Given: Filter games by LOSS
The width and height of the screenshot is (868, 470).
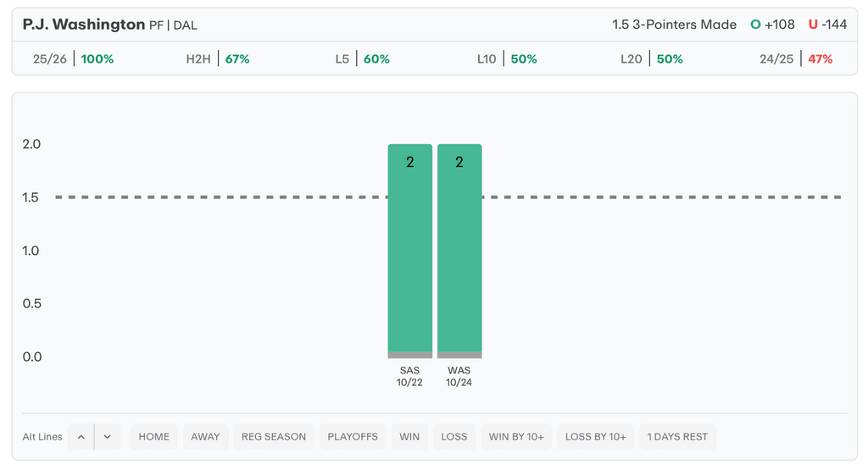Looking at the screenshot, I should pos(454,437).
